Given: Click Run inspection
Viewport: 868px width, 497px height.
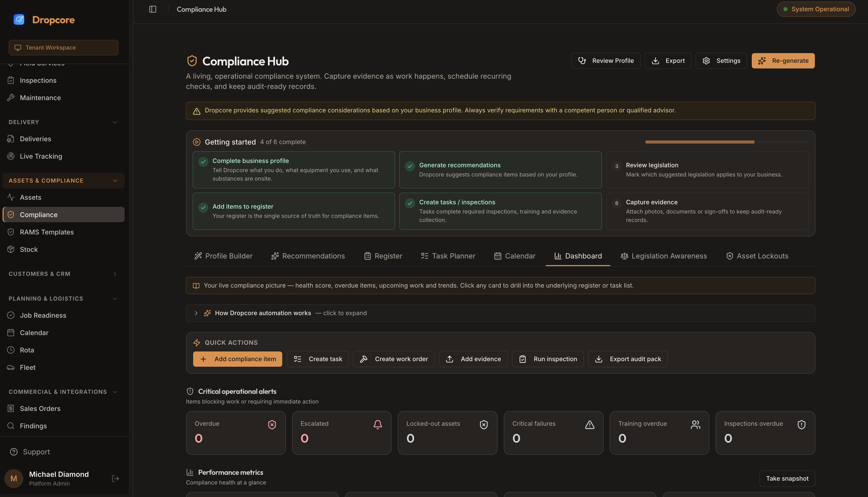Looking at the screenshot, I should tap(548, 359).
